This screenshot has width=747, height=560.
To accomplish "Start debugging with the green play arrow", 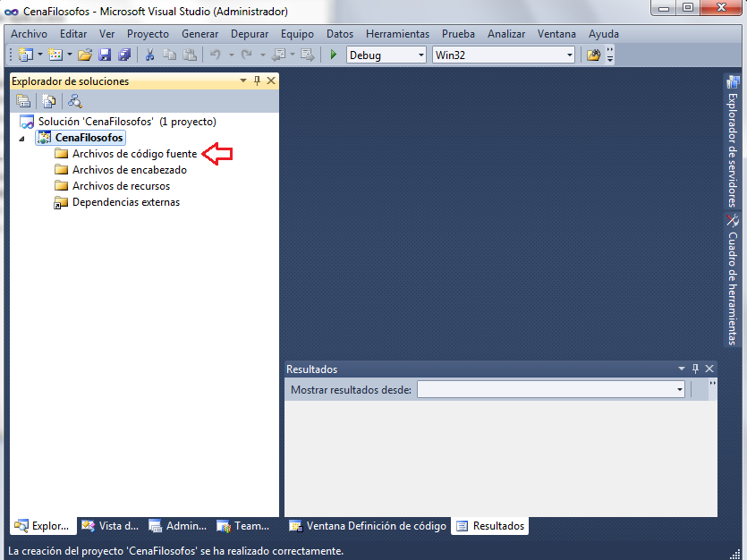I will (333, 55).
